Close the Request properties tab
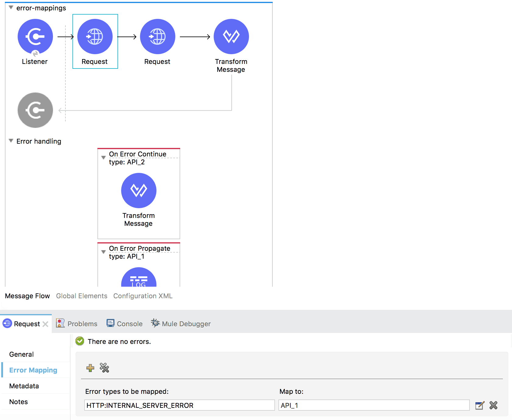This screenshot has height=420, width=512. tap(45, 324)
